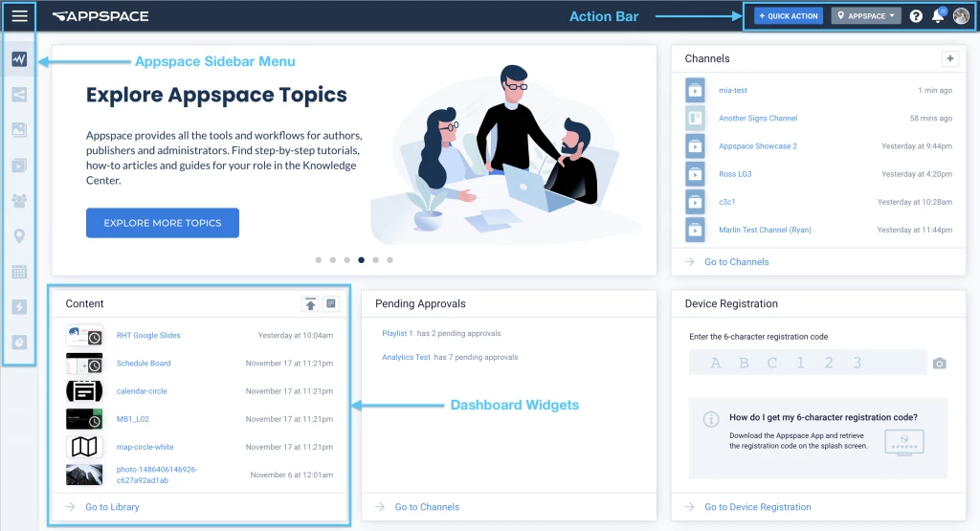980x531 pixels.
Task: Select the first carousel dot
Action: pyautogui.click(x=319, y=260)
